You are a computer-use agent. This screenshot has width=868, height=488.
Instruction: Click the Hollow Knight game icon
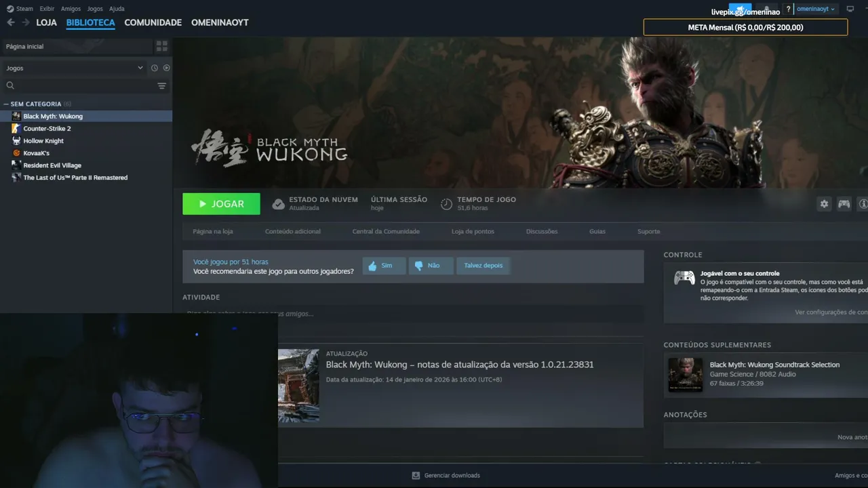(x=16, y=141)
